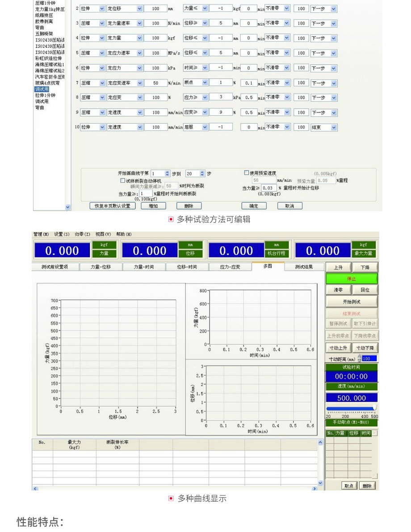Toggle the 使用预紧速度 checkbox
Viewport: 411px width, 532px height.
246,173
